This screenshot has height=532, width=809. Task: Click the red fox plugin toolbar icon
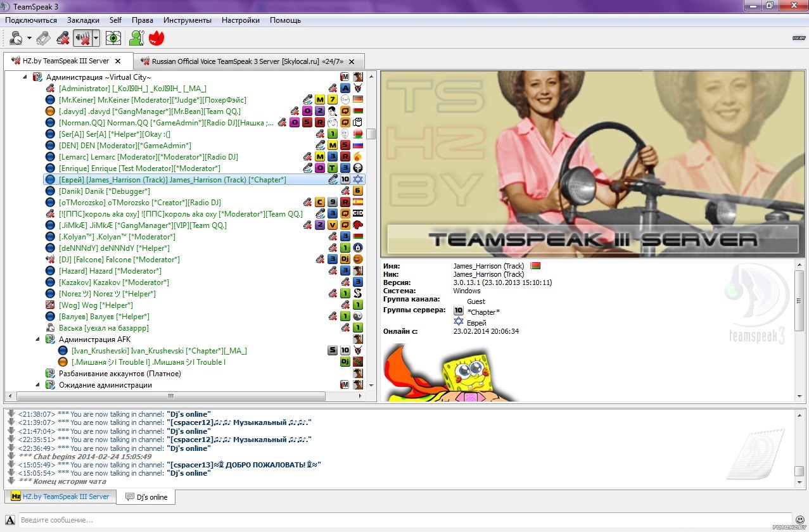[x=156, y=38]
